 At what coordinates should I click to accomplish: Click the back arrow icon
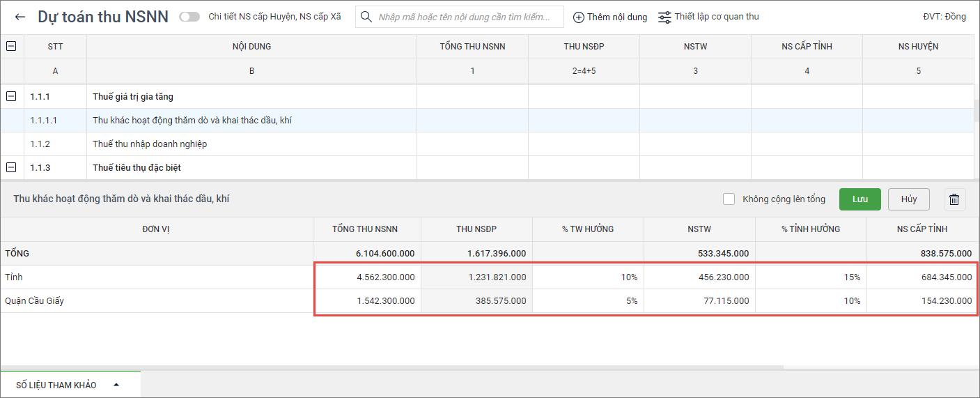click(x=20, y=17)
